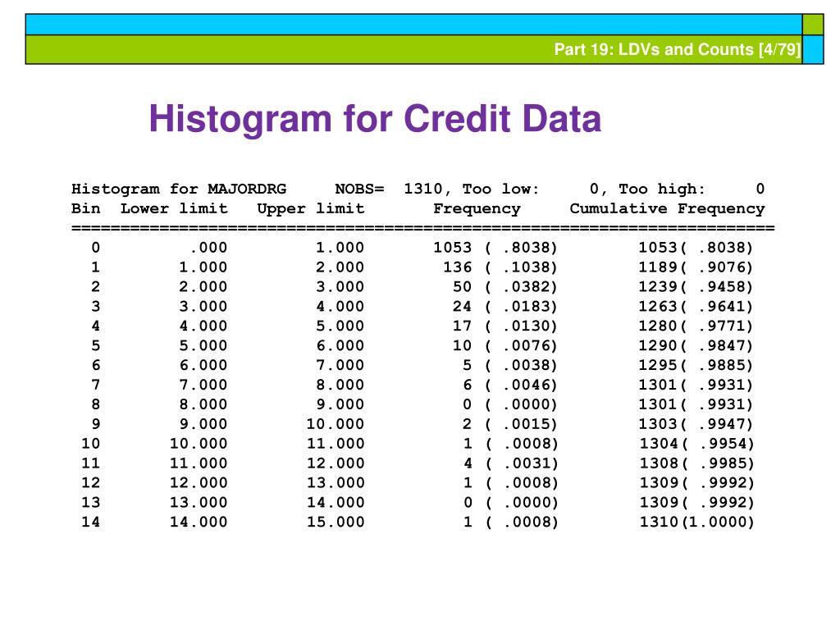Click the 'Too low:' label

coord(501,189)
